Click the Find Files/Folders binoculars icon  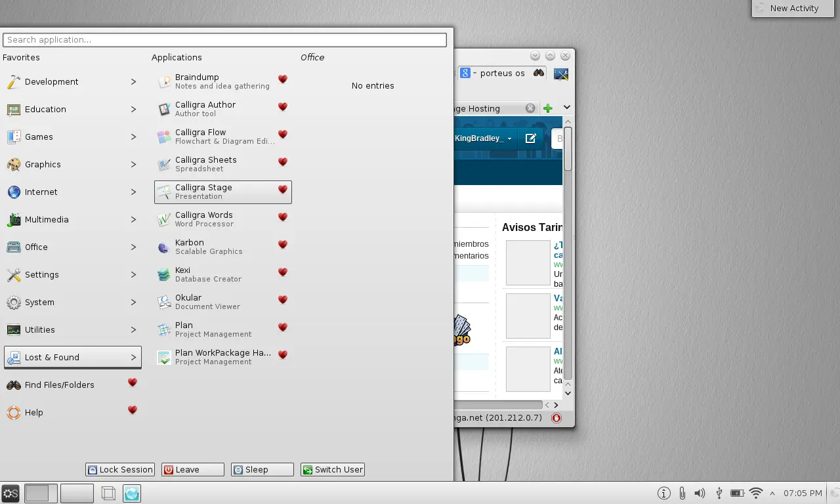14,385
